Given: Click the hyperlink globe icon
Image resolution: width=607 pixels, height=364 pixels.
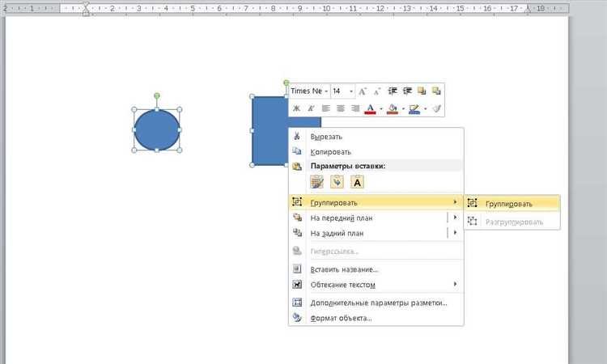Looking at the screenshot, I should click(x=297, y=251).
